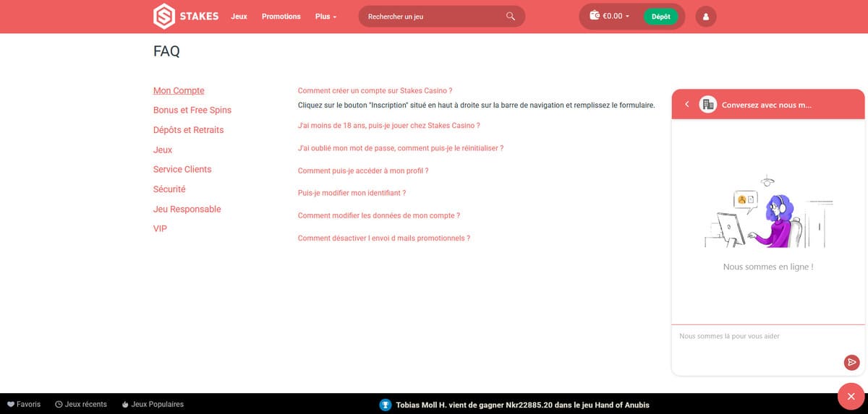Select the Dépôts et Retraits category
This screenshot has height=414, width=868.
(x=188, y=130)
